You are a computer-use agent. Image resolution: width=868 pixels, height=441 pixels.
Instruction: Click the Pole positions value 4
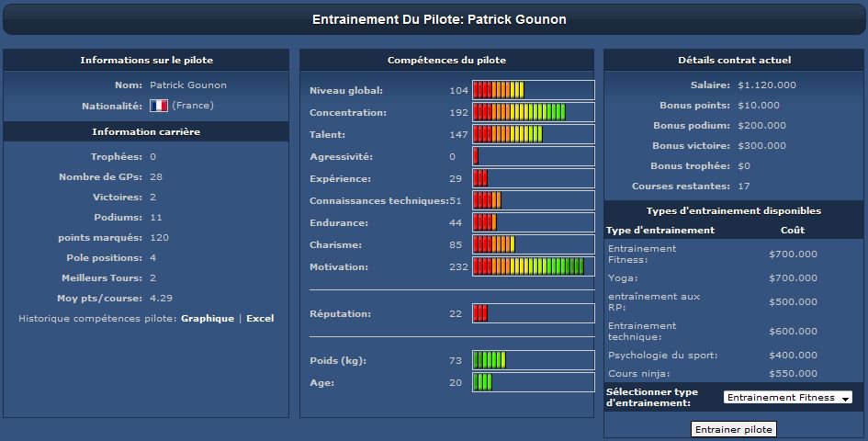coord(152,257)
